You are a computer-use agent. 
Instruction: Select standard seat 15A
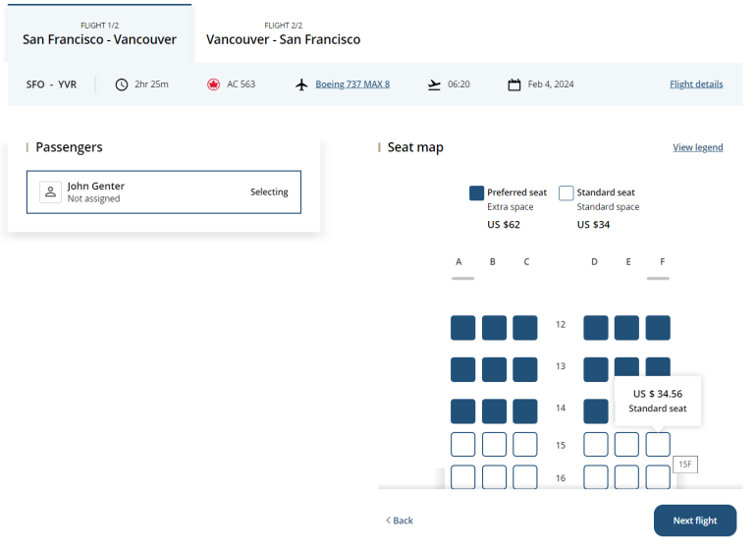point(463,445)
